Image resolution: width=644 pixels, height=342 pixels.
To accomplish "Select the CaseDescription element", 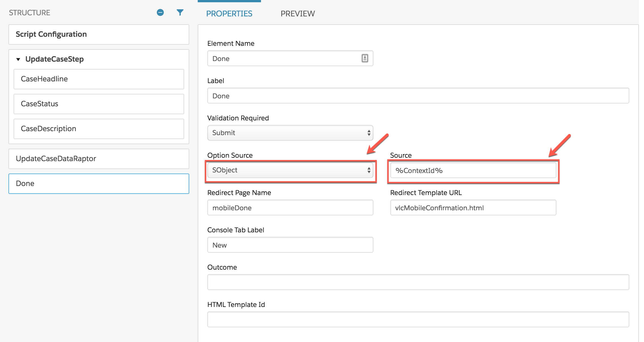I will coord(99,129).
